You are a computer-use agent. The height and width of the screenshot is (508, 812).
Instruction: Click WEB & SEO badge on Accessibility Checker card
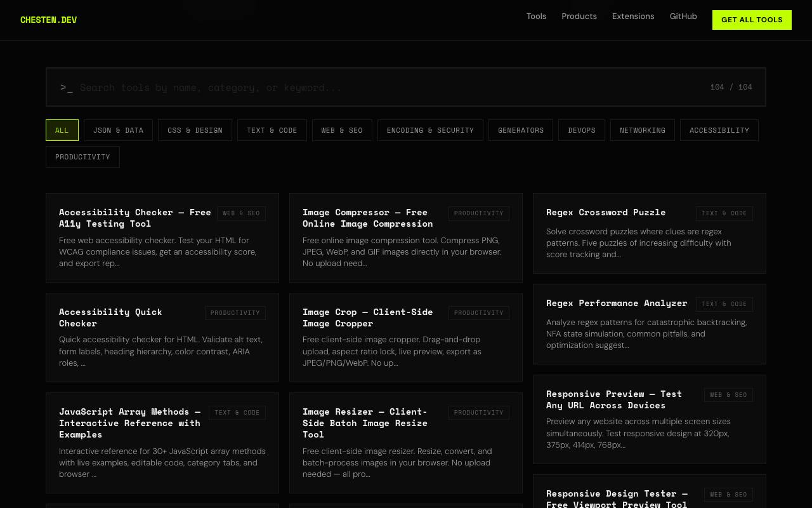[x=241, y=213]
